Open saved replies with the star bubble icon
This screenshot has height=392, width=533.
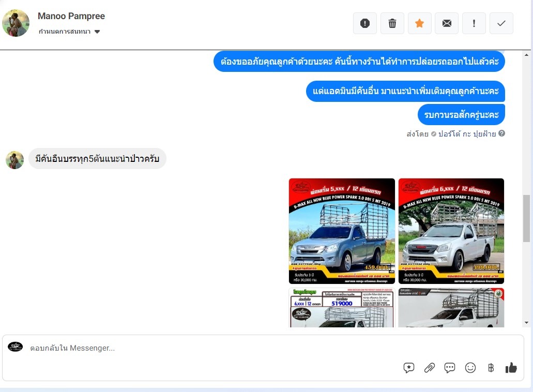(x=409, y=368)
